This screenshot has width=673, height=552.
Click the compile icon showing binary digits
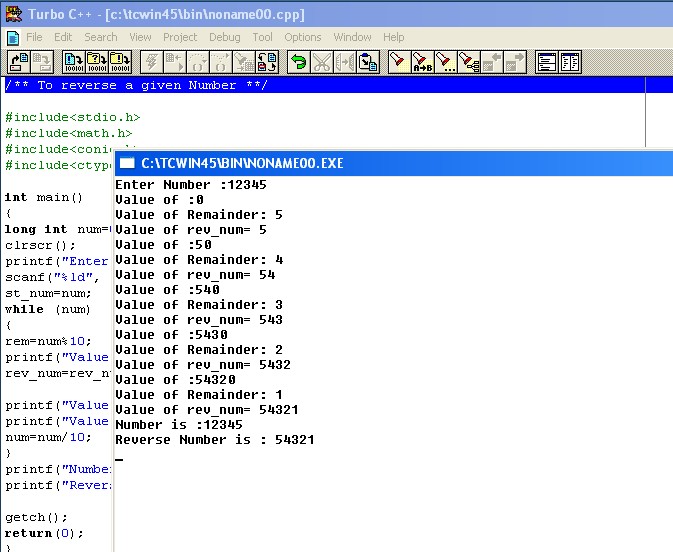pos(73,62)
